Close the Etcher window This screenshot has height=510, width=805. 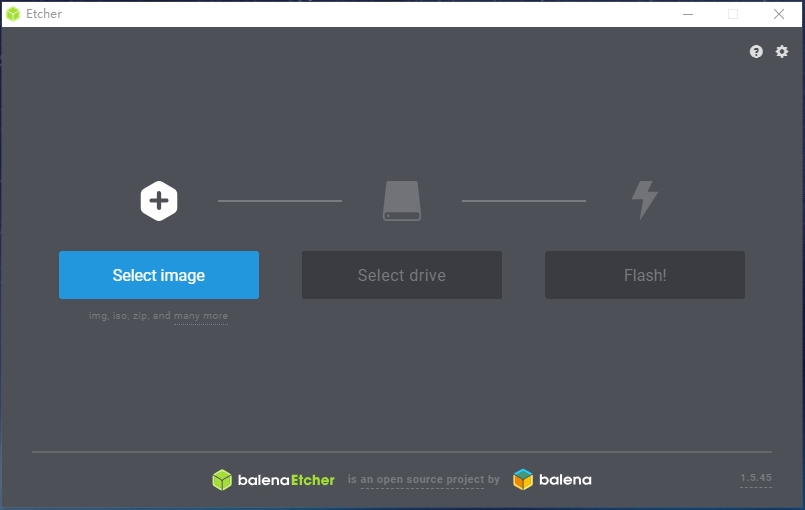779,14
